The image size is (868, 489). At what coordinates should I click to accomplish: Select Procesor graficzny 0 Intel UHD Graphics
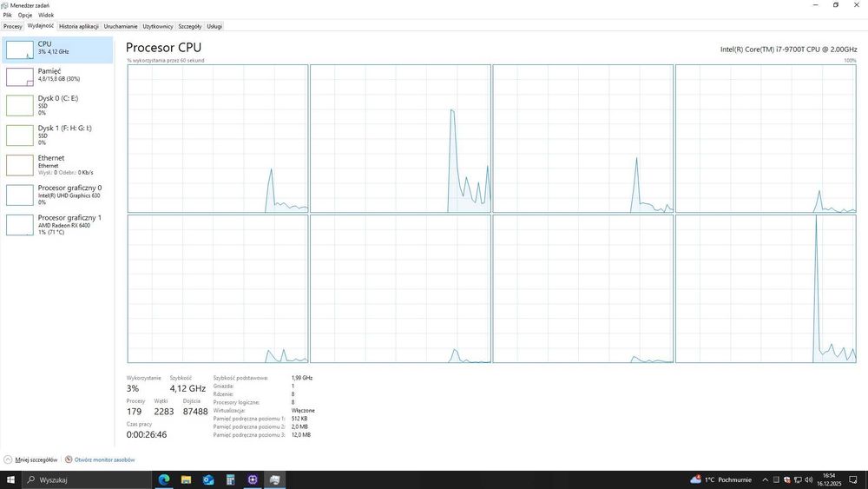pos(57,195)
